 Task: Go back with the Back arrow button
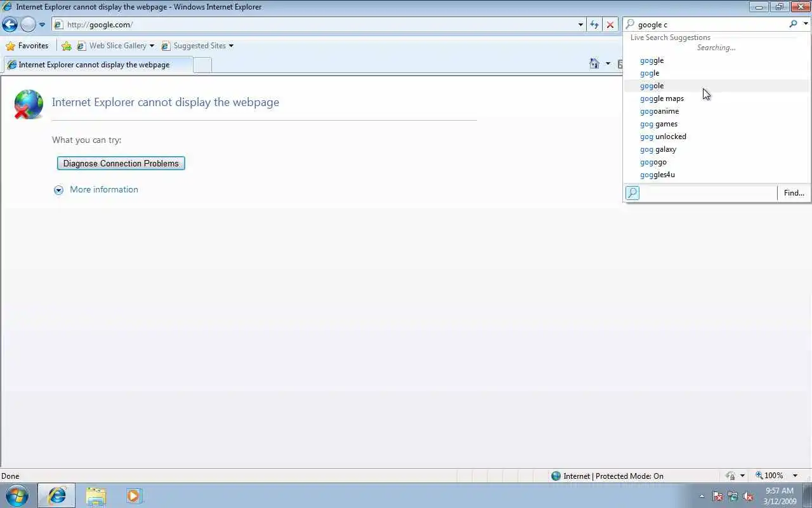pos(10,25)
